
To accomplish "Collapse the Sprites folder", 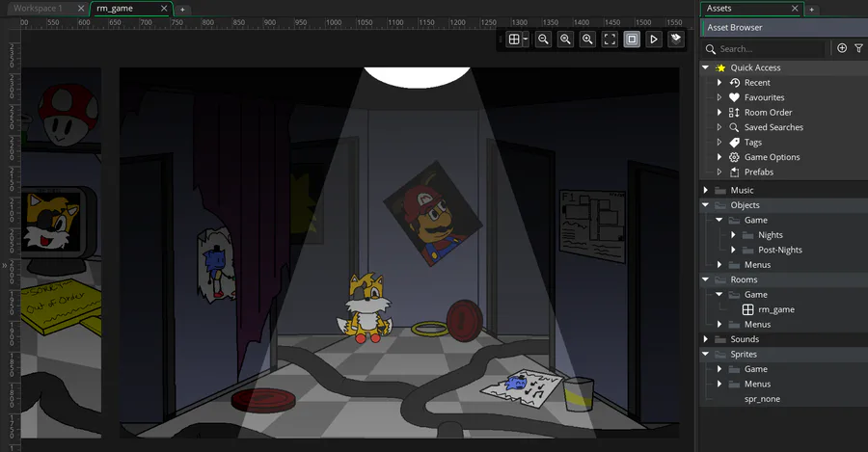I will tap(705, 354).
